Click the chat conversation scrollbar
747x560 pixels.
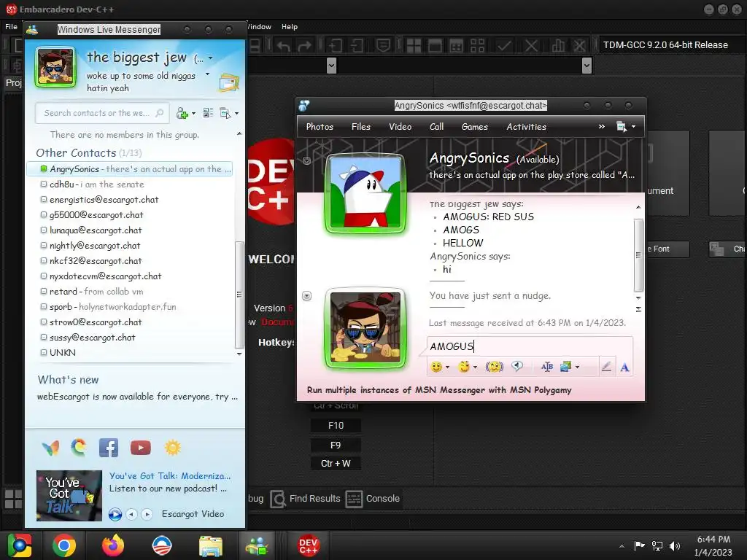(638, 254)
